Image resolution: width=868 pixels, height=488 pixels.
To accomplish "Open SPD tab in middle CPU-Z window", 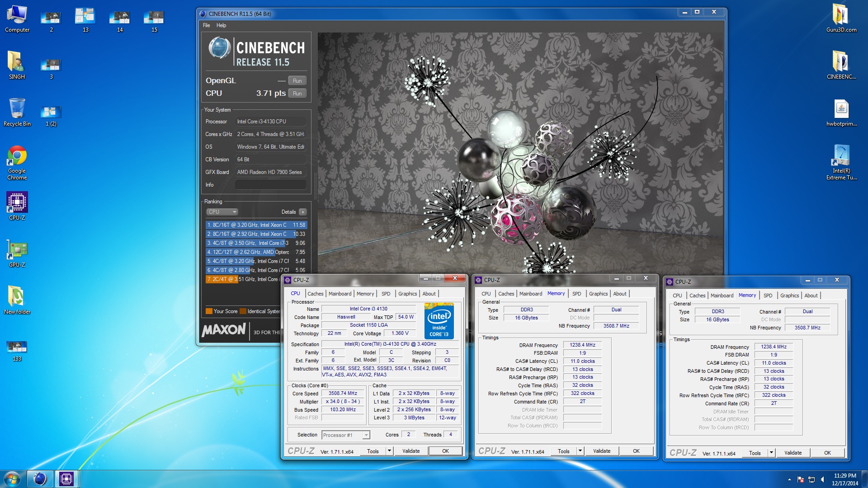I will coord(576,294).
